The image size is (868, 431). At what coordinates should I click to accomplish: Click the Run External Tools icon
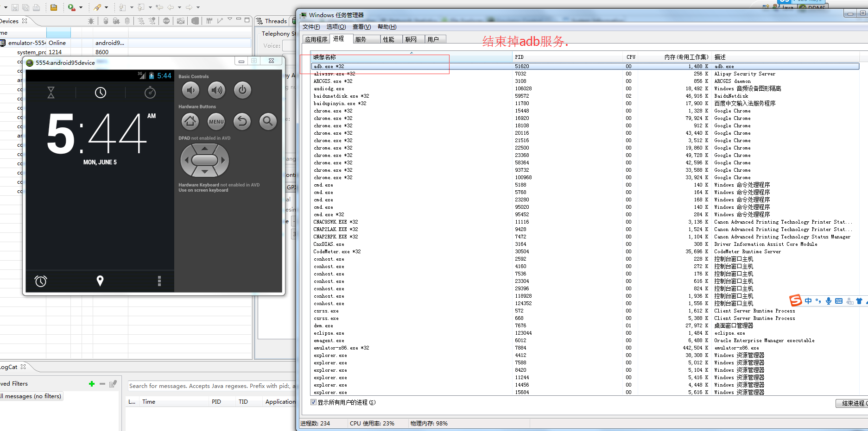71,7
